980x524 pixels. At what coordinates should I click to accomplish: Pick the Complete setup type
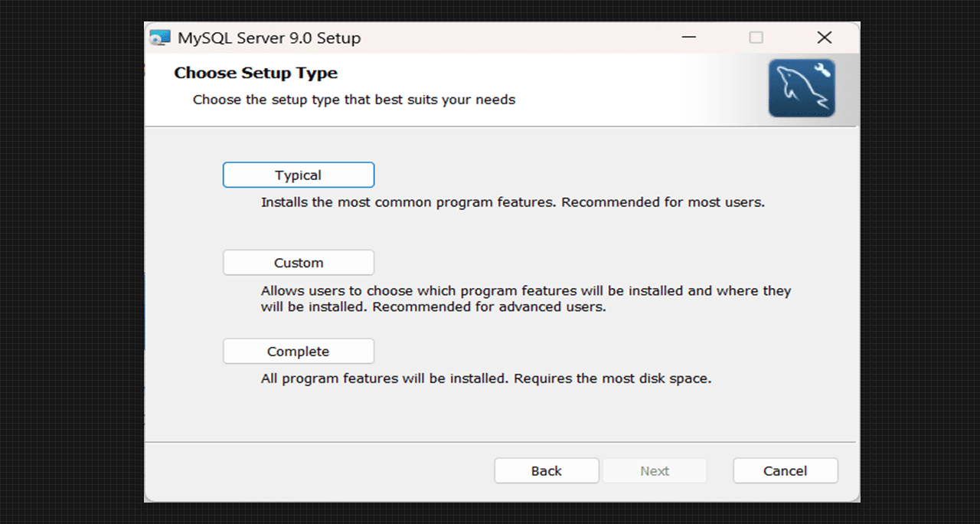click(x=298, y=352)
